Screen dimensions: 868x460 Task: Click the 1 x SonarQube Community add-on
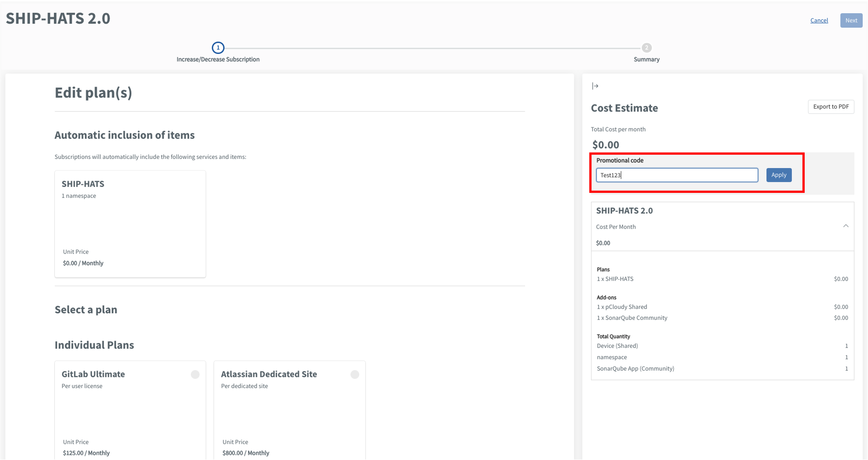click(x=632, y=318)
